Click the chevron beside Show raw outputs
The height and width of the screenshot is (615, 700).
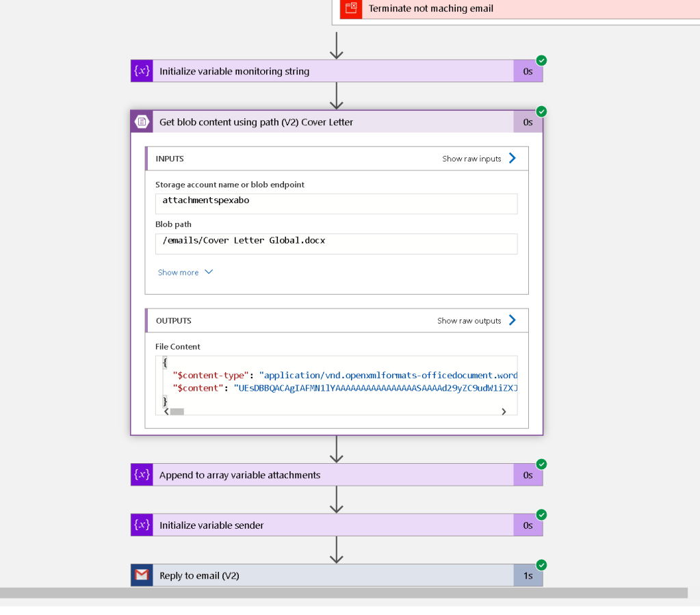[x=513, y=320]
